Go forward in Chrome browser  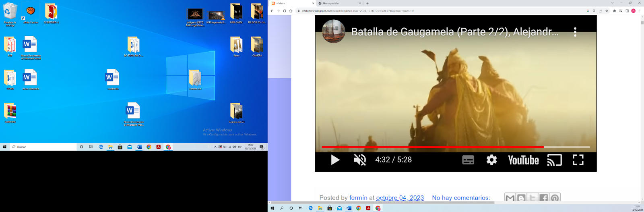tap(278, 11)
